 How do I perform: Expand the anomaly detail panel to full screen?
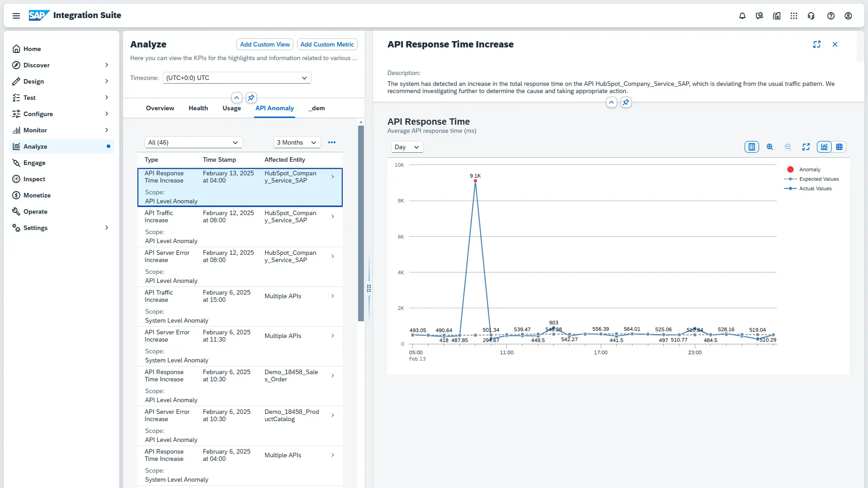click(817, 44)
